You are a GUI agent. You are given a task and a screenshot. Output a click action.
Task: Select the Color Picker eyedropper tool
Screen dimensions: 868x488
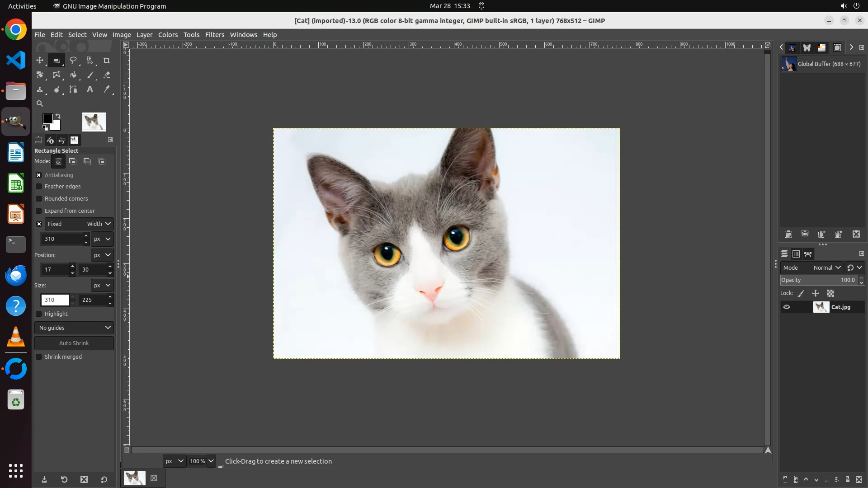(x=107, y=89)
